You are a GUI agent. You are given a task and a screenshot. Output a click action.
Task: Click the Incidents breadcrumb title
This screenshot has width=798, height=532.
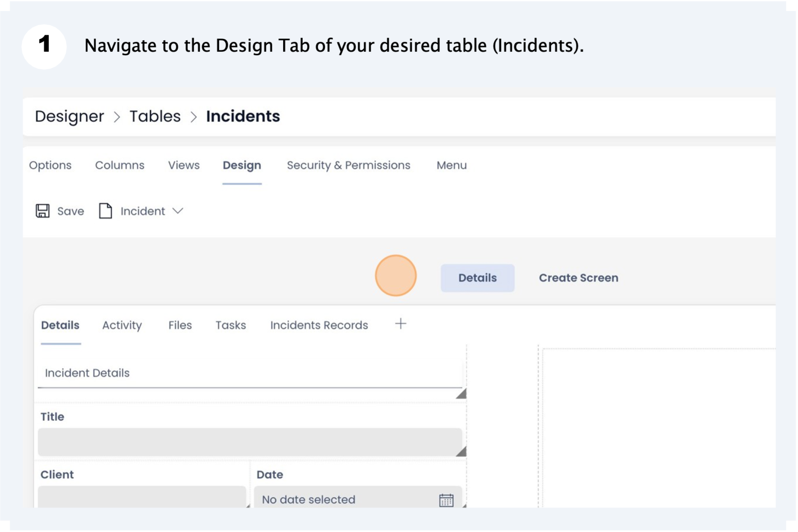click(x=243, y=116)
